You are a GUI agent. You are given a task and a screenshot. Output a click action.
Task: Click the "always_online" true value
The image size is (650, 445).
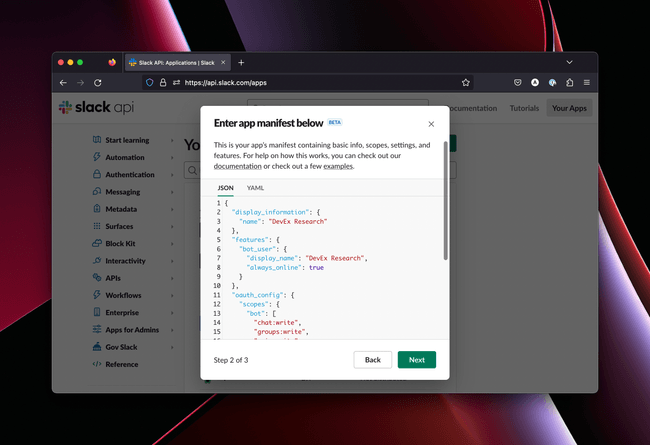pos(316,267)
